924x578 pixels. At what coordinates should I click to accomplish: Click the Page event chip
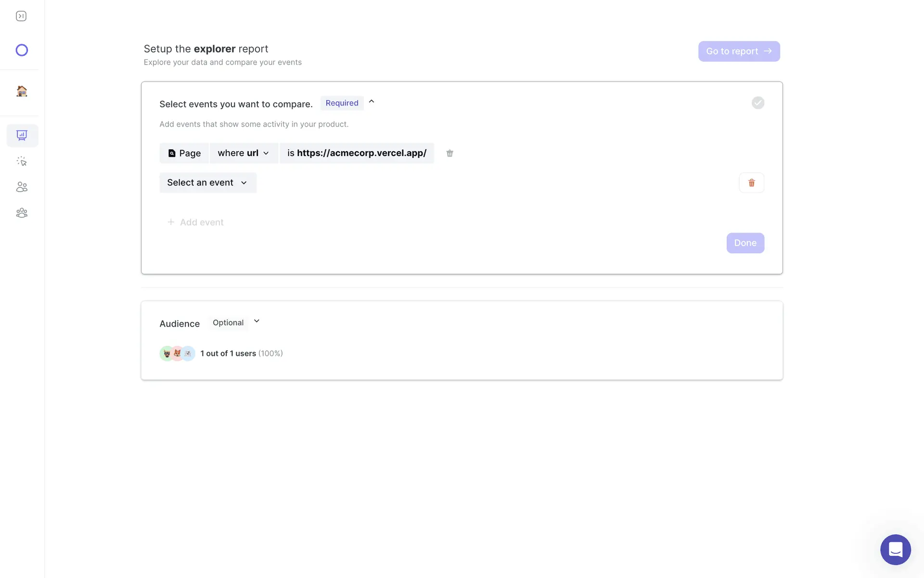coord(184,153)
